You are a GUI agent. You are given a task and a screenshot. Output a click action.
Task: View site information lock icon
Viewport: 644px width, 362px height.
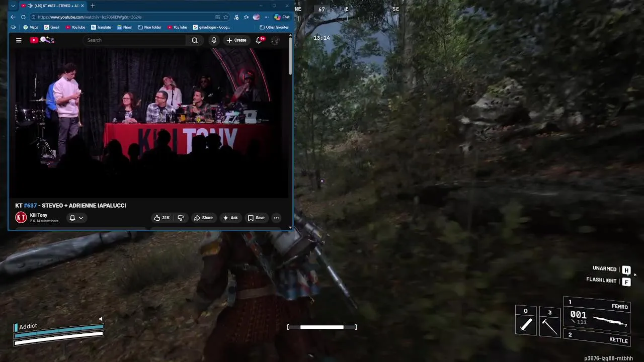33,17
